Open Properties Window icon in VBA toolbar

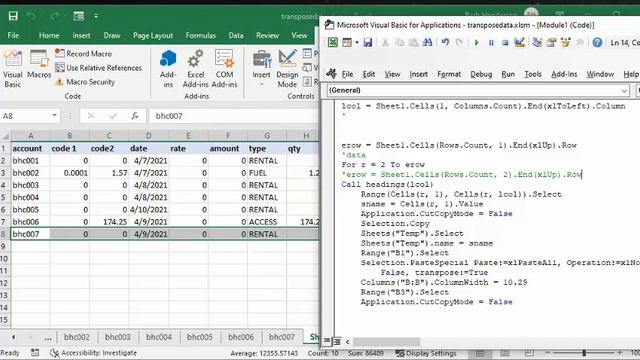551,42
